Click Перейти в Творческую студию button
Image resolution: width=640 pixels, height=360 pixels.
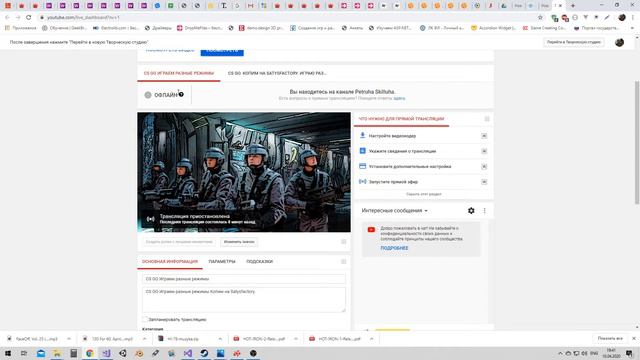click(x=573, y=42)
